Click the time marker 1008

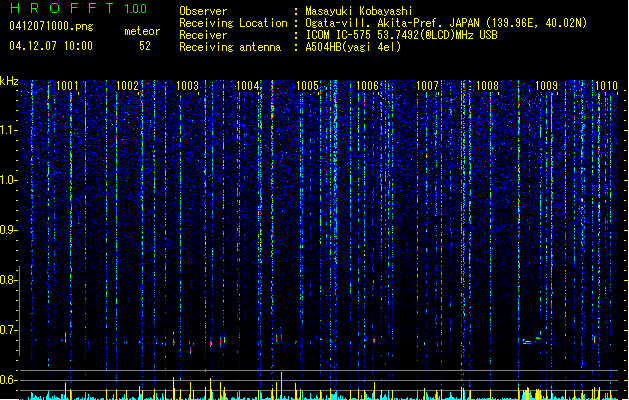[x=487, y=86]
